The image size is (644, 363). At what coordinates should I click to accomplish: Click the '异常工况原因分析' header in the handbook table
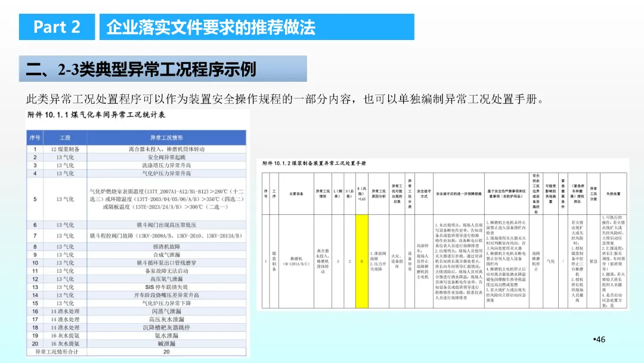(x=378, y=193)
